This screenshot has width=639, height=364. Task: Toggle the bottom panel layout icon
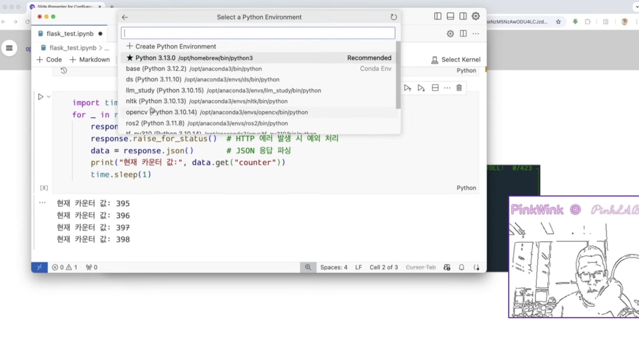450,16
